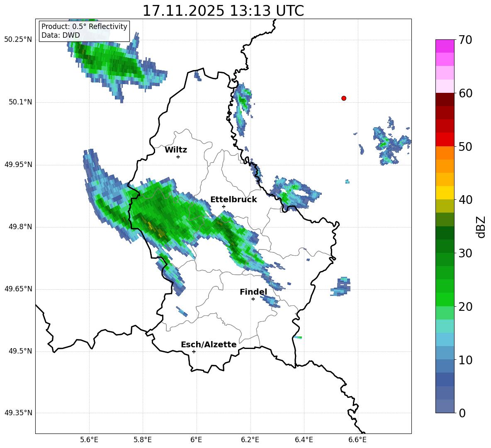Click the magenta top segment of the colorbar
The width and height of the screenshot is (491, 448).
coord(445,46)
